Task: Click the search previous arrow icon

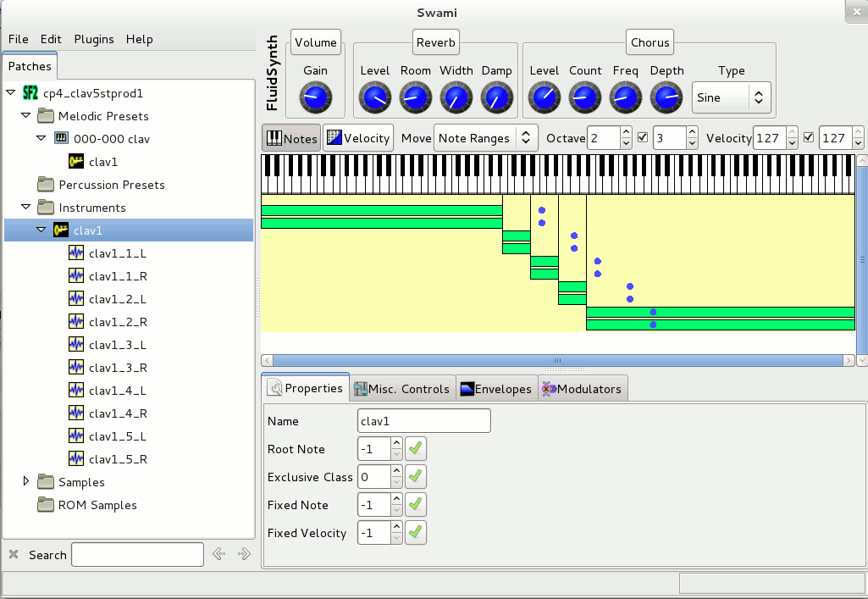Action: 218,554
